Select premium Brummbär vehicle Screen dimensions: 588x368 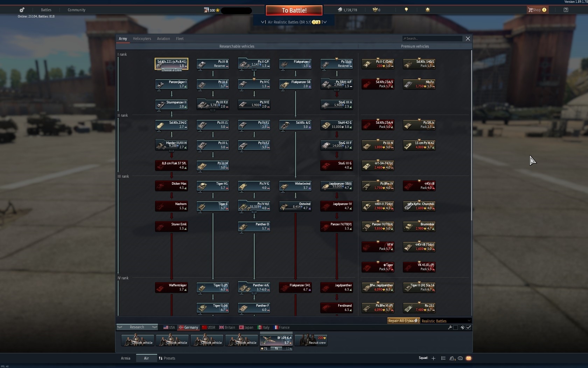(419, 226)
